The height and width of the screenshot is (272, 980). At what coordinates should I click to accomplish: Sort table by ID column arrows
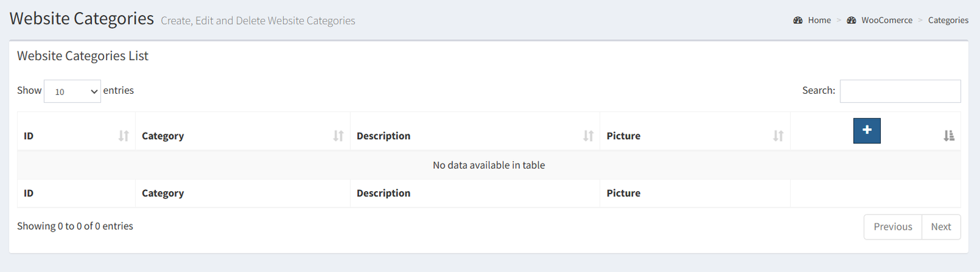124,136
